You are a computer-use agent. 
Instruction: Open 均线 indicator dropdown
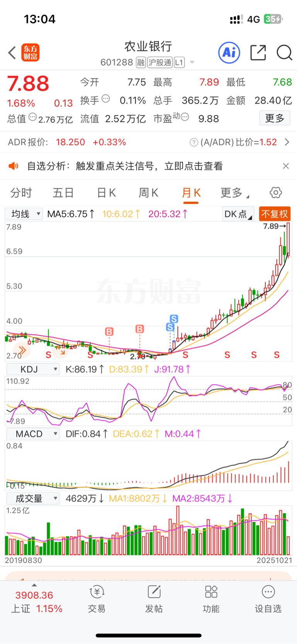coord(24,214)
